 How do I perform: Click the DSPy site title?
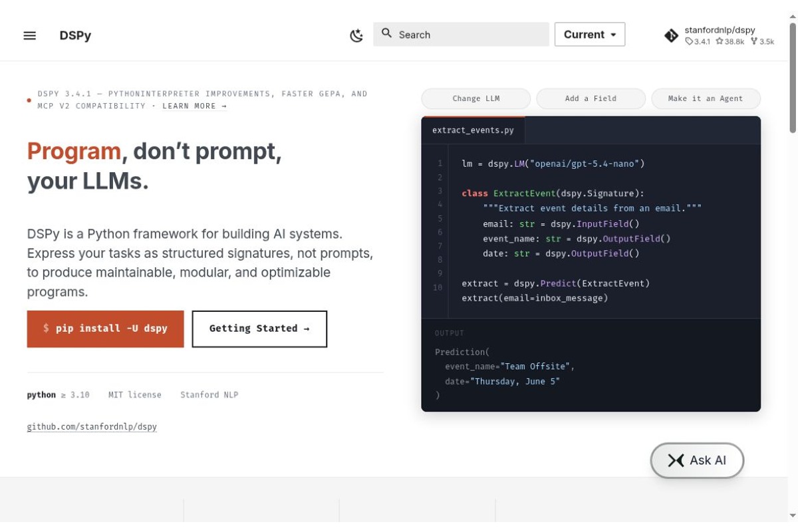75,35
